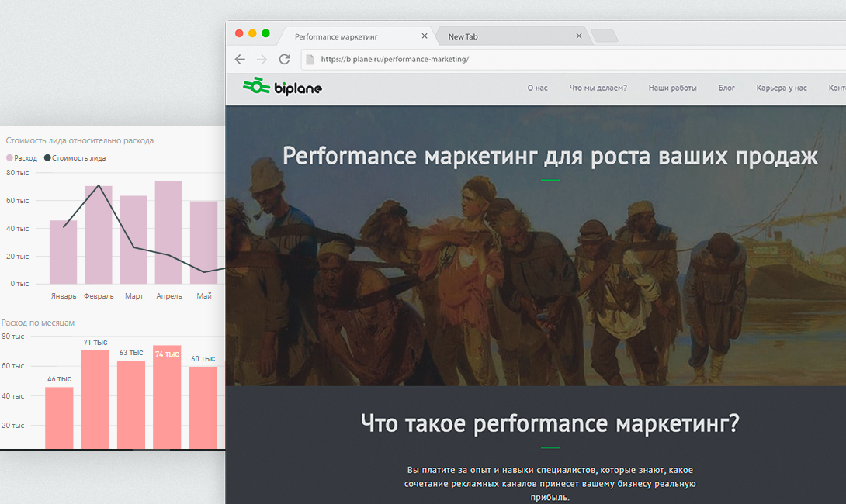The width and height of the screenshot is (846, 504).
Task: Open the Наши работы menu item
Action: (672, 88)
